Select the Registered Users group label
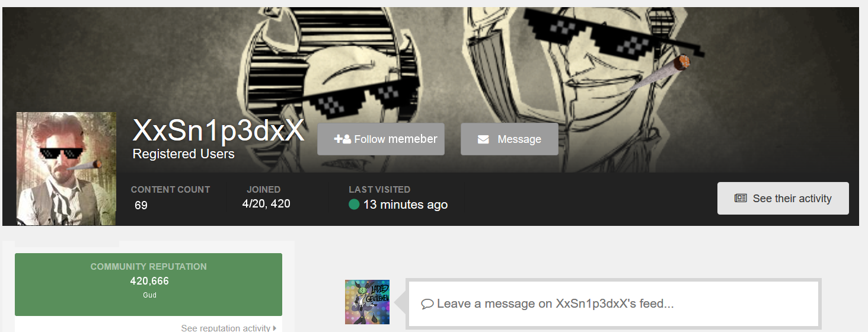 point(183,154)
